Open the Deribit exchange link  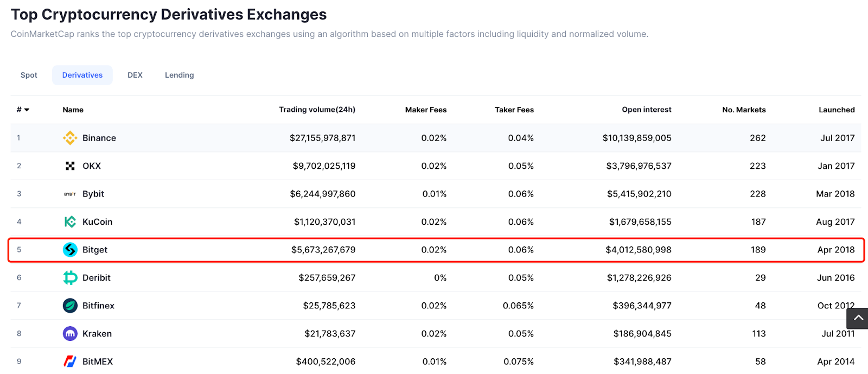point(97,277)
